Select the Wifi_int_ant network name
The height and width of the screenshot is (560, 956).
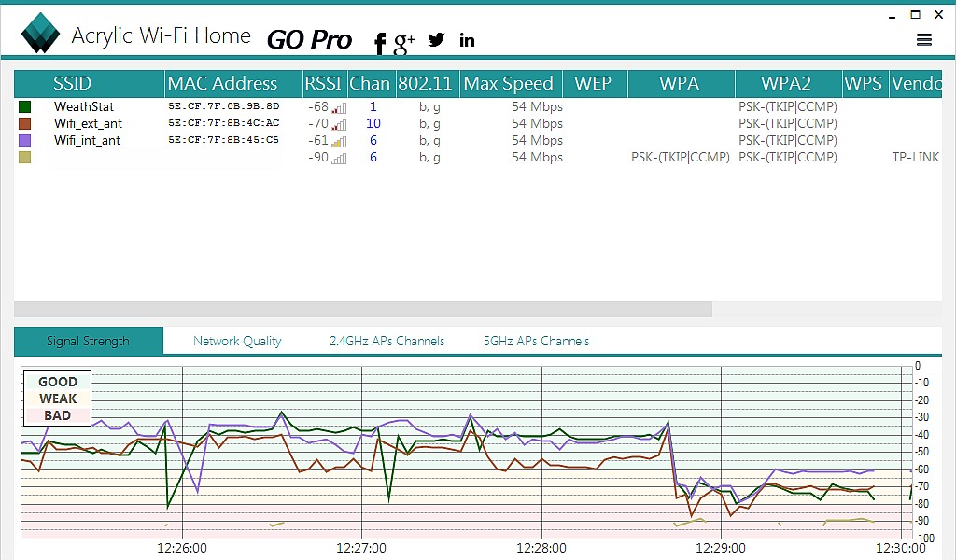pyautogui.click(x=87, y=140)
